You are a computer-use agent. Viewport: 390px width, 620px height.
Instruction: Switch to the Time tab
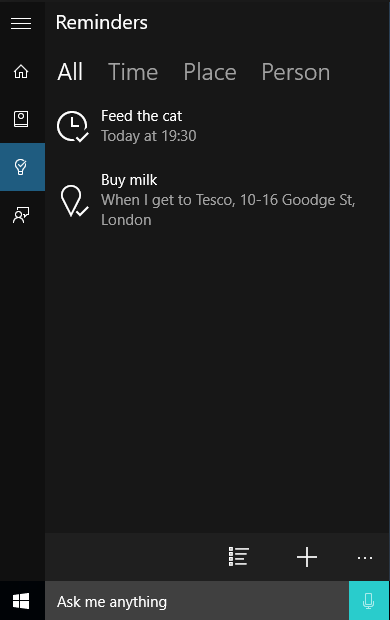pyautogui.click(x=133, y=72)
